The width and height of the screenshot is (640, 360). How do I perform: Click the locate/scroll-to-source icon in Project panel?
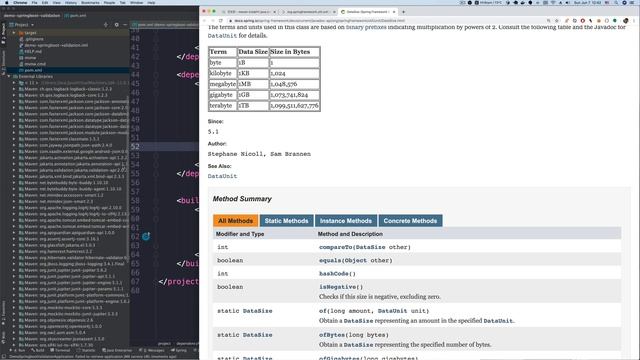(x=106, y=25)
